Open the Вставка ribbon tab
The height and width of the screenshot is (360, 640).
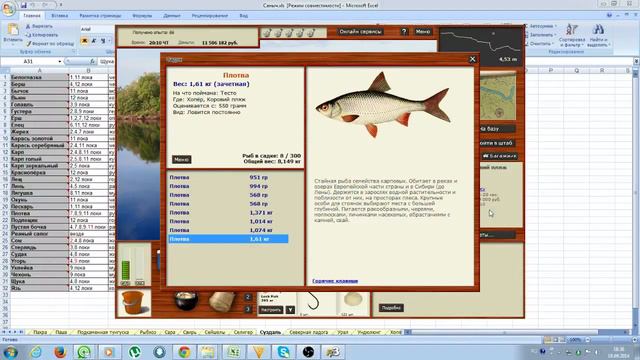tap(60, 16)
